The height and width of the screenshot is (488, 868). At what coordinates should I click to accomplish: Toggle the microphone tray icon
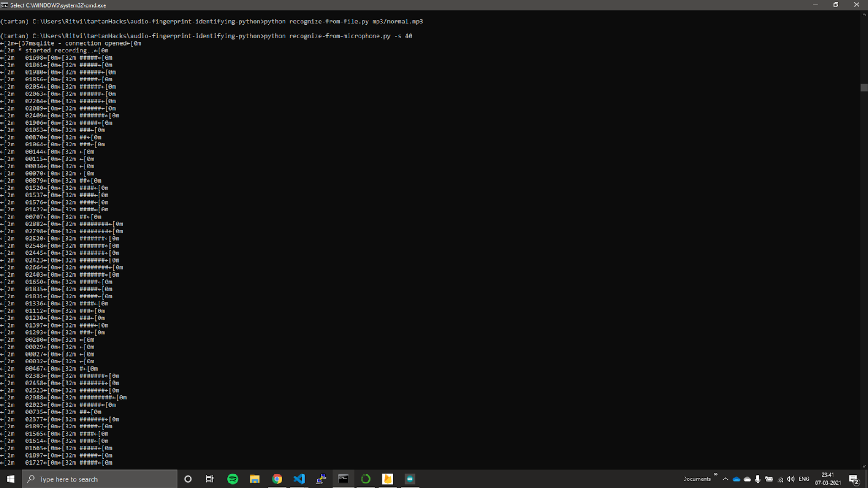tap(758, 479)
